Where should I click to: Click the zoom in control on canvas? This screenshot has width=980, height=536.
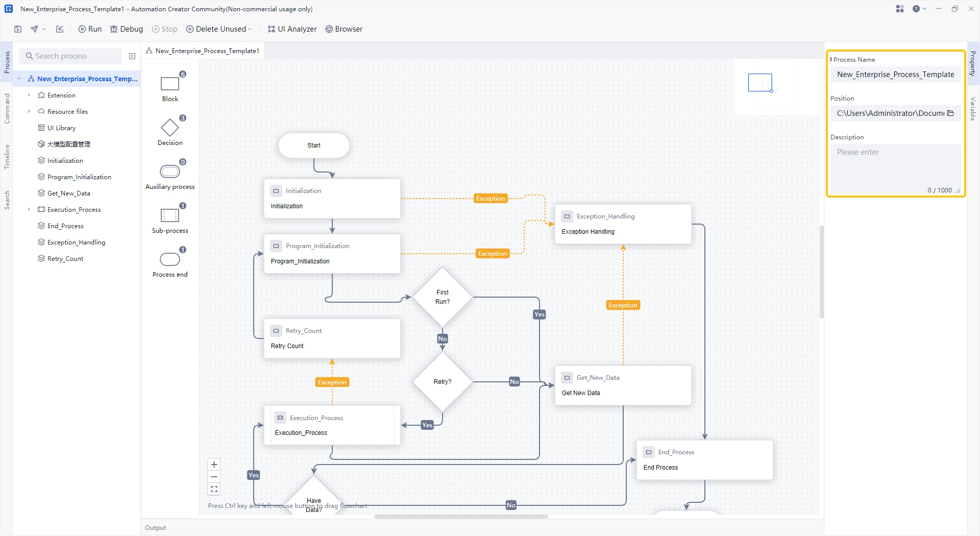(x=214, y=465)
